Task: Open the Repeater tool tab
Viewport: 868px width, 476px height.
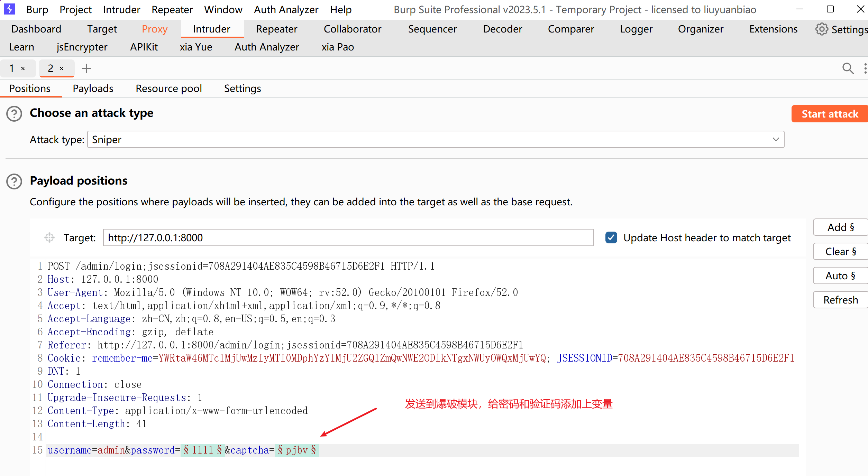Action: (276, 29)
